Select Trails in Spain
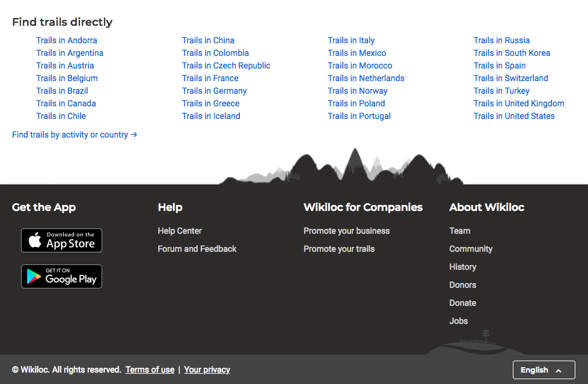Screen dimensions: 588x384 point(499,66)
